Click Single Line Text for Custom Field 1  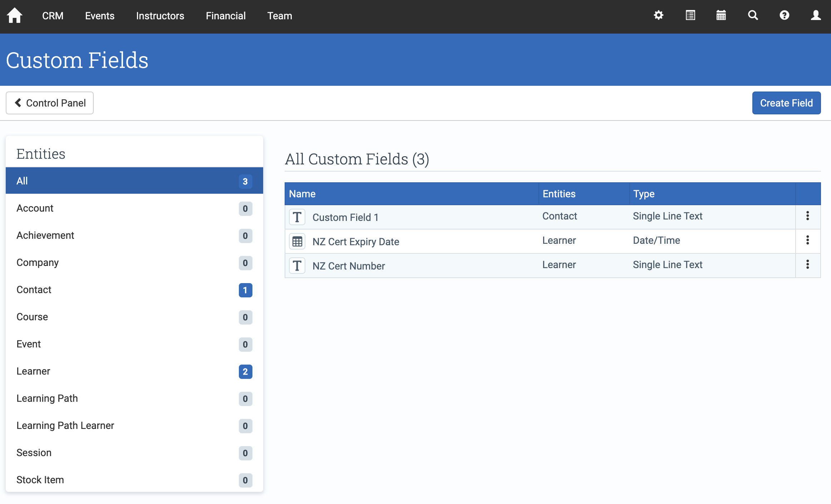668,216
